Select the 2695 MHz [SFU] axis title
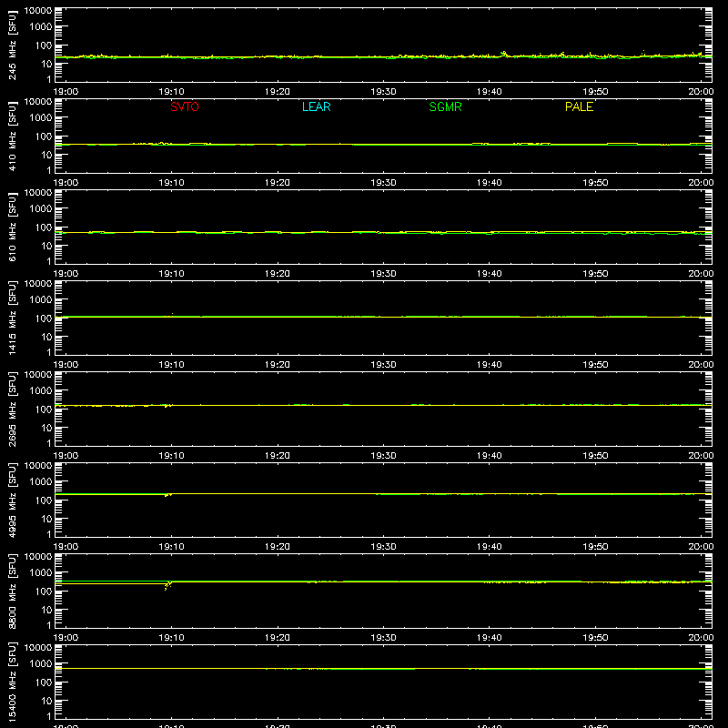 [x=13, y=409]
